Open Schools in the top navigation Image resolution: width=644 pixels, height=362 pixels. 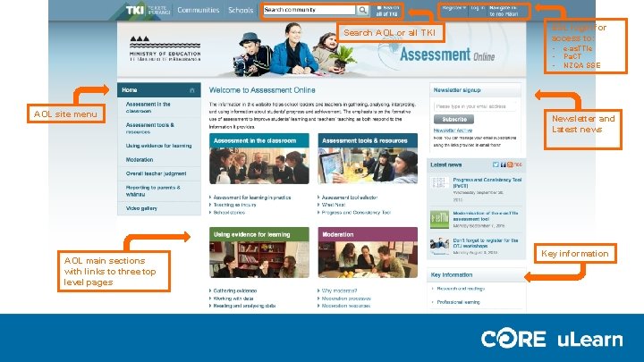241,10
